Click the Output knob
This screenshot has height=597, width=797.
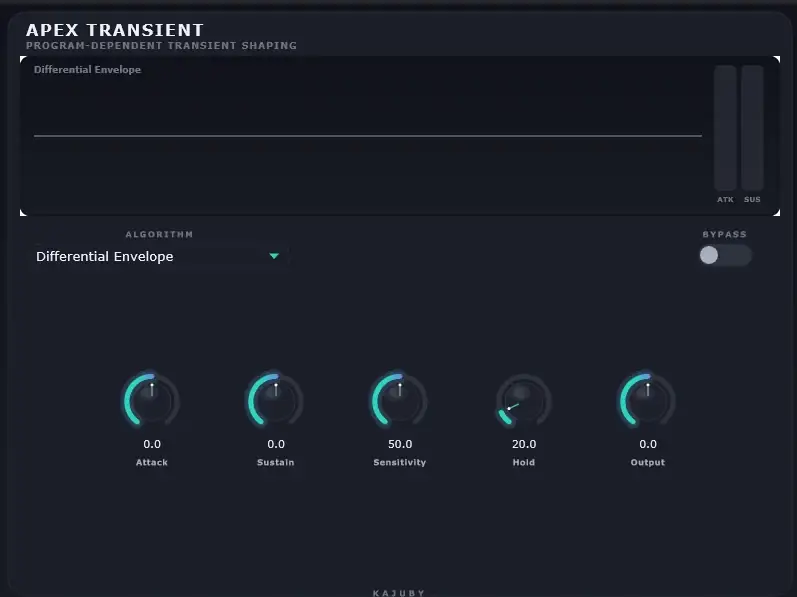(x=648, y=400)
